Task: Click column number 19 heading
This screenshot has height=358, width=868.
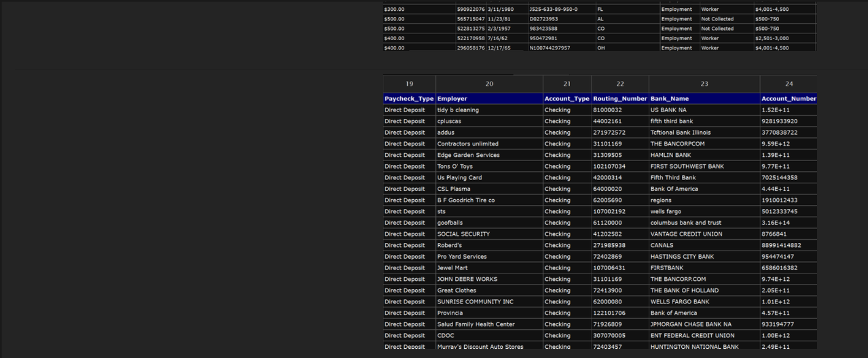Action: click(x=409, y=84)
